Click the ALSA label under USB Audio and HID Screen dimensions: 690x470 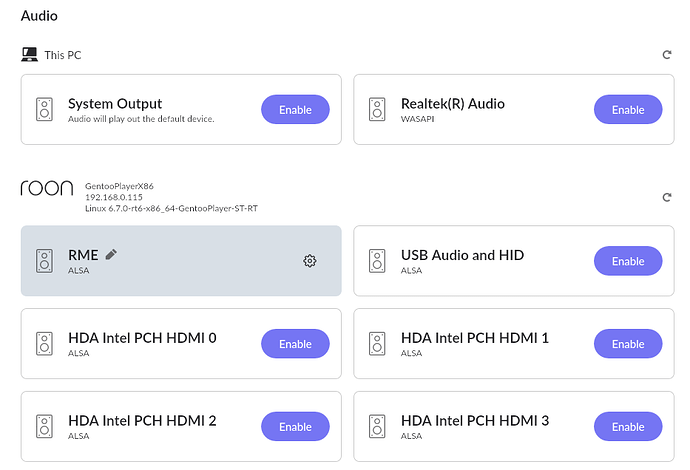[411, 271]
